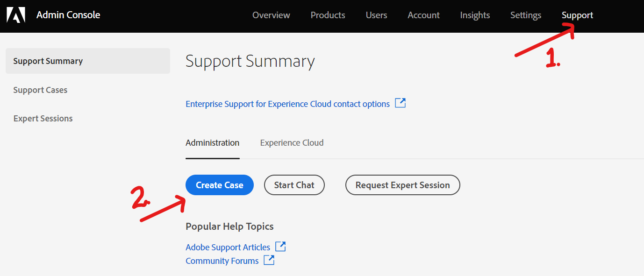Viewport: 644px width, 276px height.
Task: Open Support Cases in the sidebar
Action: tap(40, 90)
